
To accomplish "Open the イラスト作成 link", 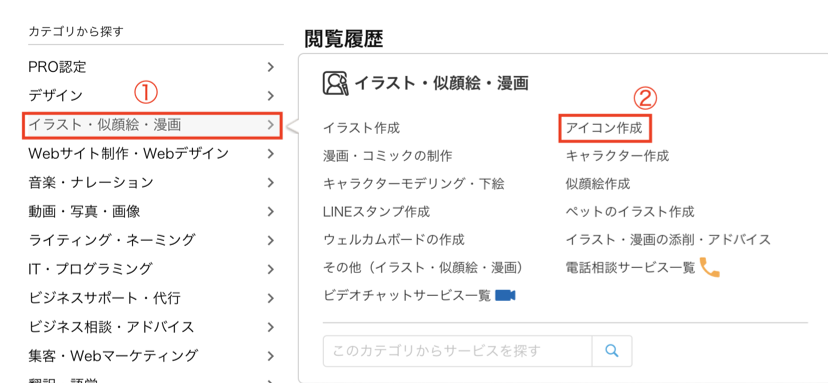I will pyautogui.click(x=362, y=127).
